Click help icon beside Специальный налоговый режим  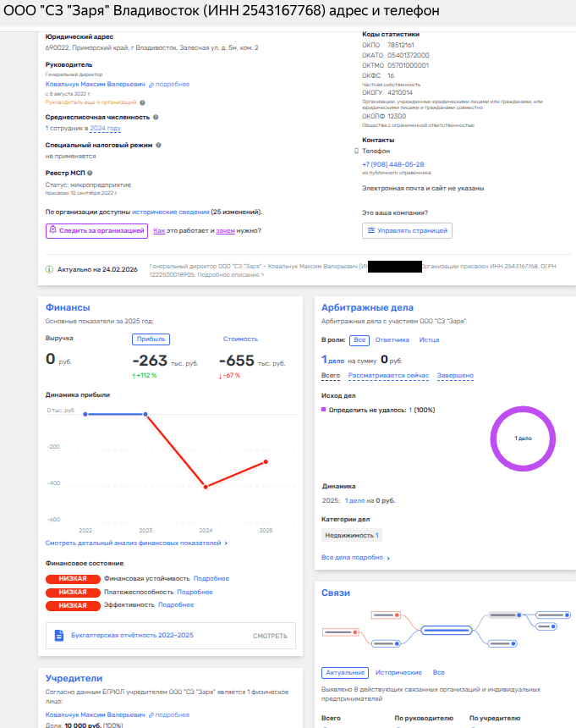[157, 145]
